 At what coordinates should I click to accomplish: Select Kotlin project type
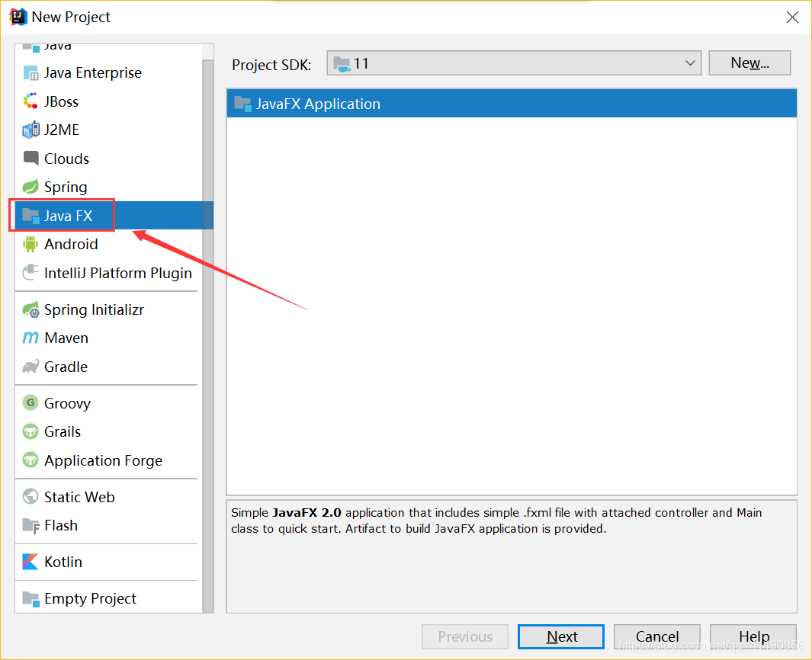point(109,562)
